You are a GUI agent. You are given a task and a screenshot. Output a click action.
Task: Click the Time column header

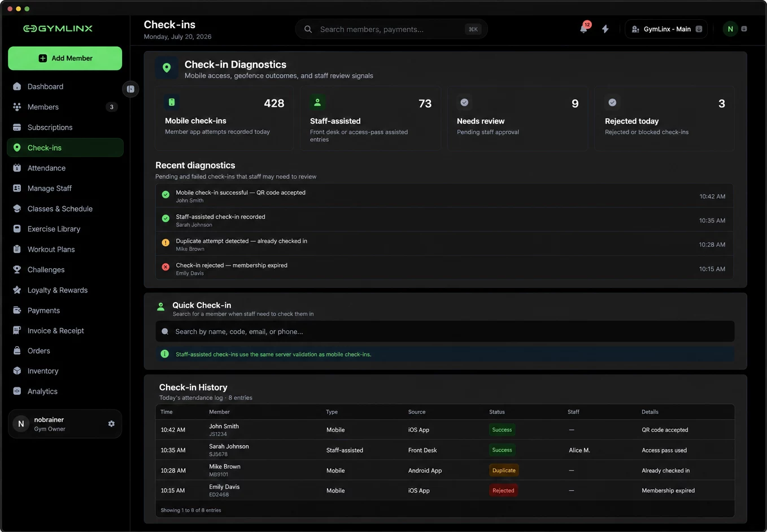[167, 412]
